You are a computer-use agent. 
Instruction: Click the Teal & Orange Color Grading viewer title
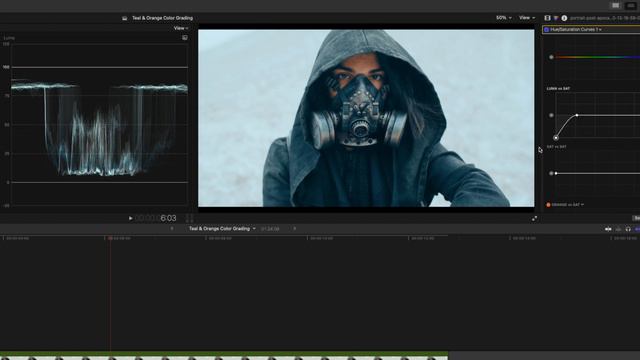(162, 18)
